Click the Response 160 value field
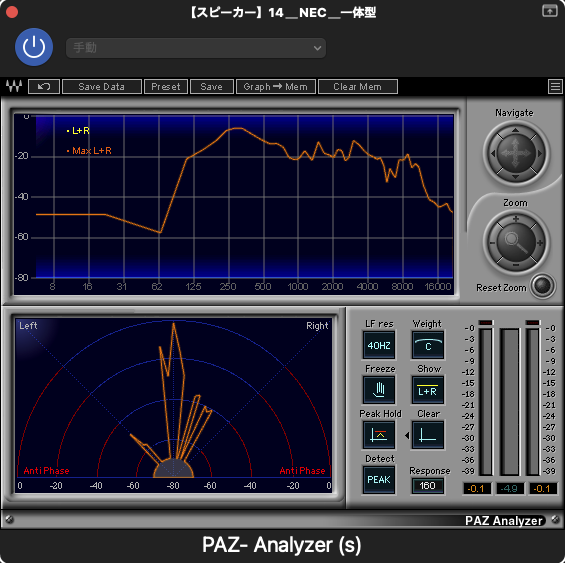 pos(428,486)
